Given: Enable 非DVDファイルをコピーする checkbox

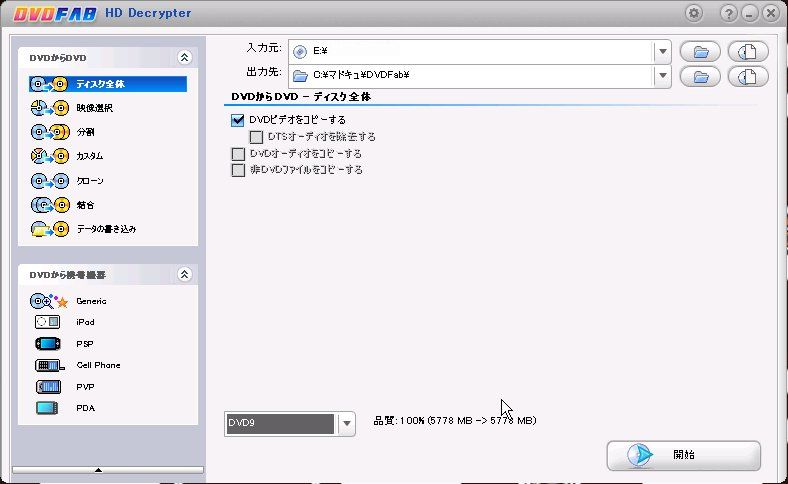Looking at the screenshot, I should [x=238, y=170].
